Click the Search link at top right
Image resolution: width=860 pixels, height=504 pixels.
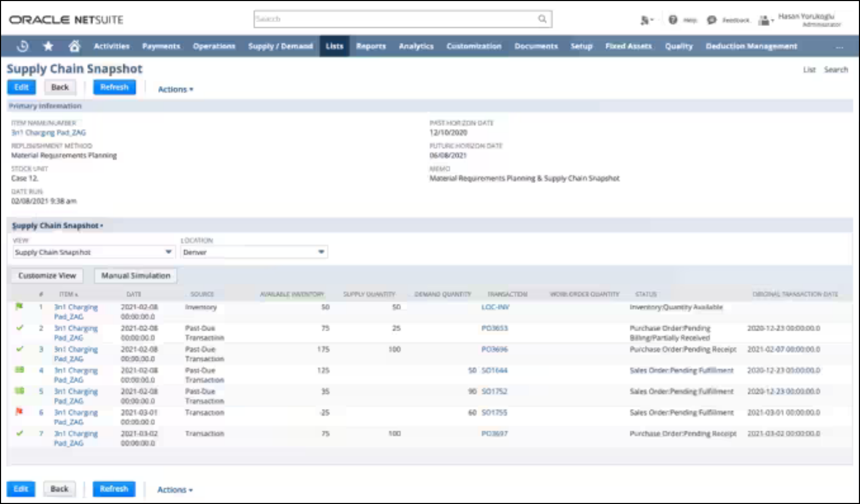tap(836, 69)
